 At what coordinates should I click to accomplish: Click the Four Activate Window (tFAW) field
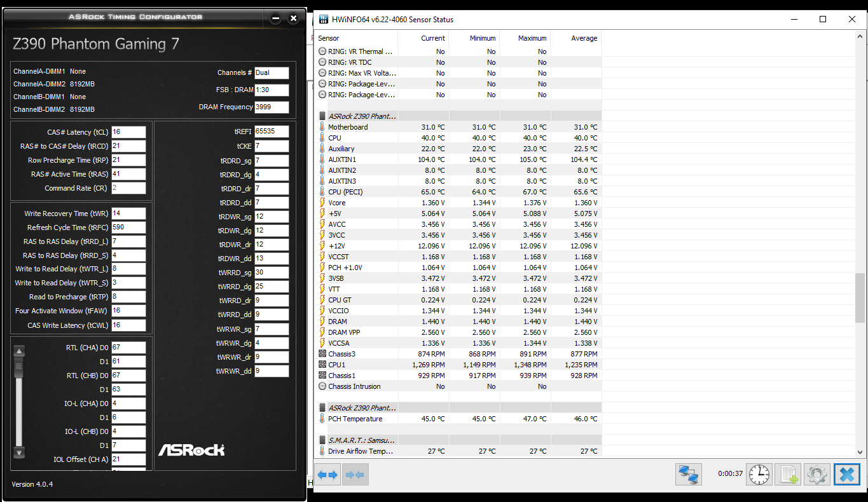[128, 311]
